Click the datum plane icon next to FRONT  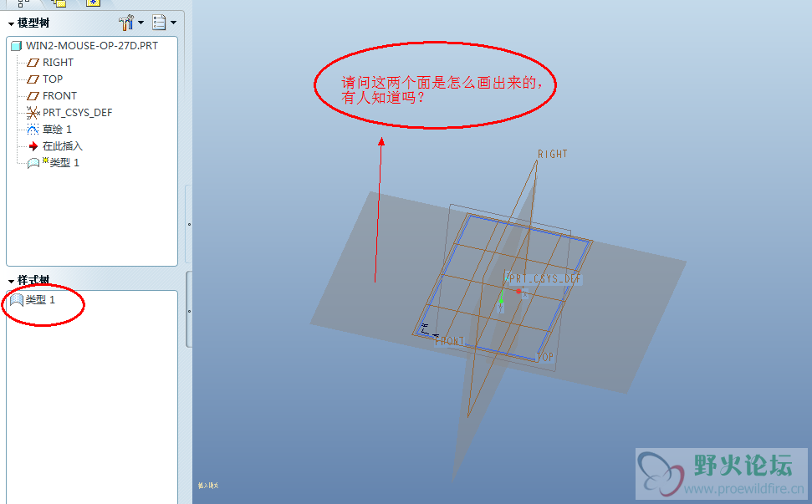(33, 96)
